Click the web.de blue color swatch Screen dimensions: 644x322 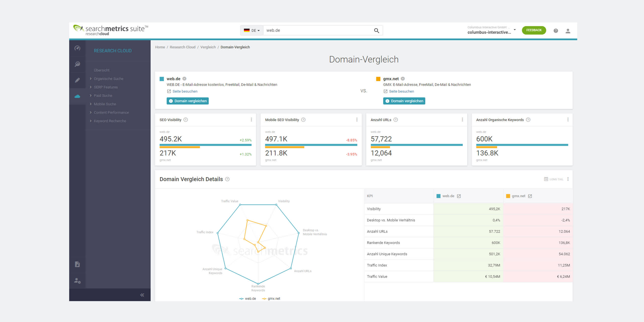[162, 79]
